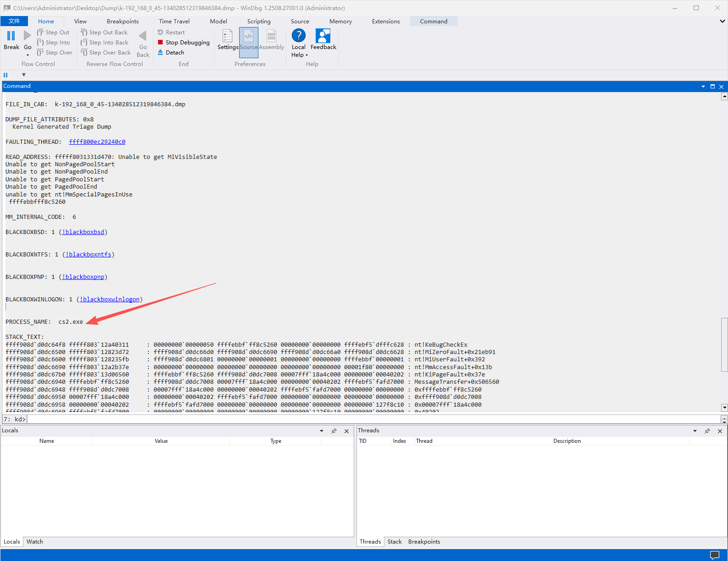Click the Command window vertical scrollbar thumb
Screen dimensions: 728x561
[x=724, y=344]
